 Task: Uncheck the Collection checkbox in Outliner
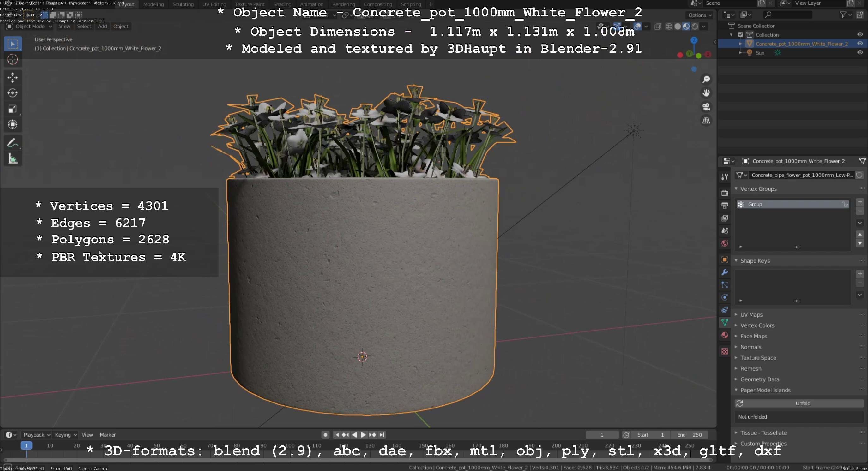[x=741, y=35]
